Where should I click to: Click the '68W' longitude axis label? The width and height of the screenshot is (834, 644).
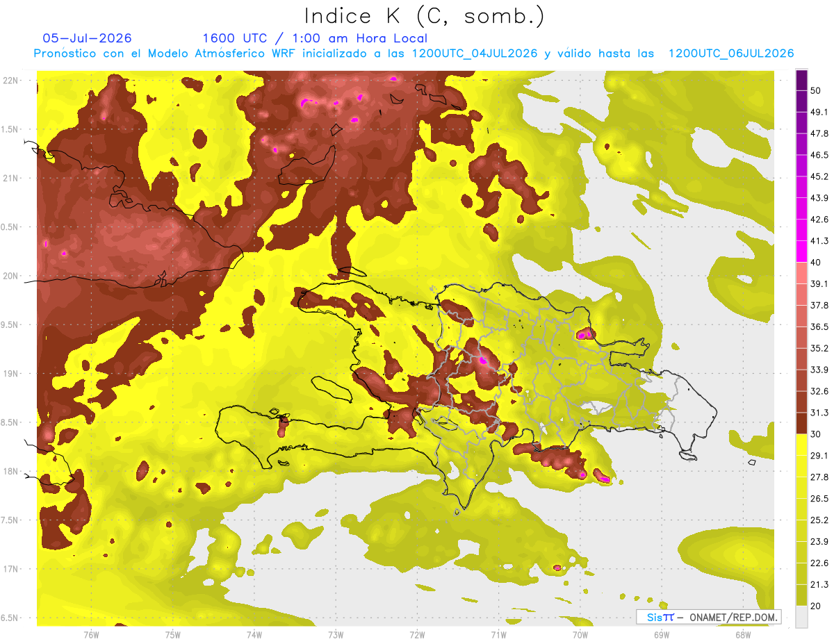pyautogui.click(x=743, y=635)
